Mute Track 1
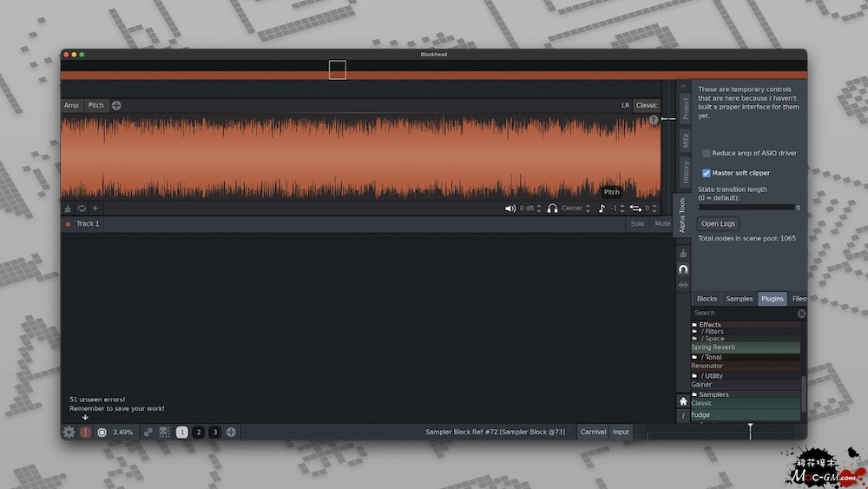The height and width of the screenshot is (489, 868). (662, 224)
